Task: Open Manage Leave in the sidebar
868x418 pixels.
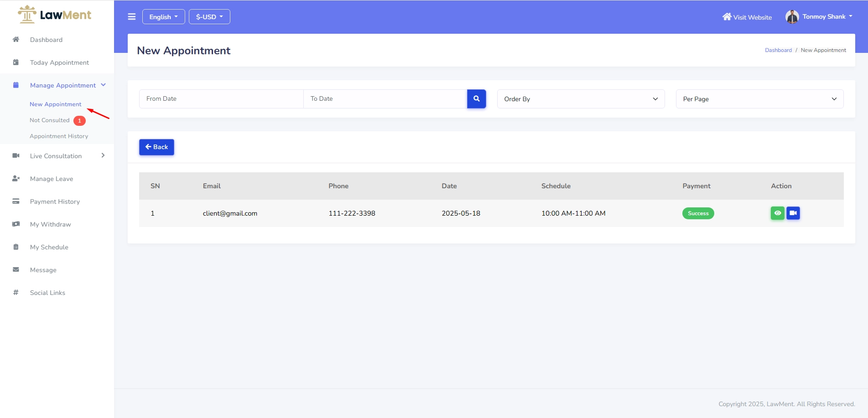Action: pyautogui.click(x=52, y=179)
